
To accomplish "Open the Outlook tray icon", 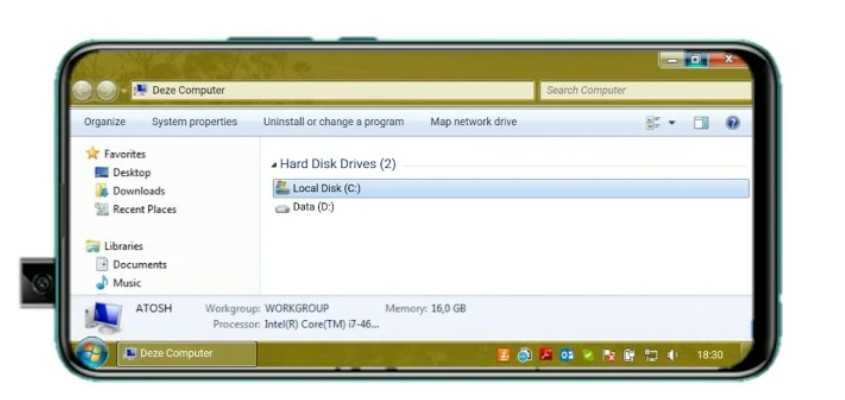I will coord(566,355).
